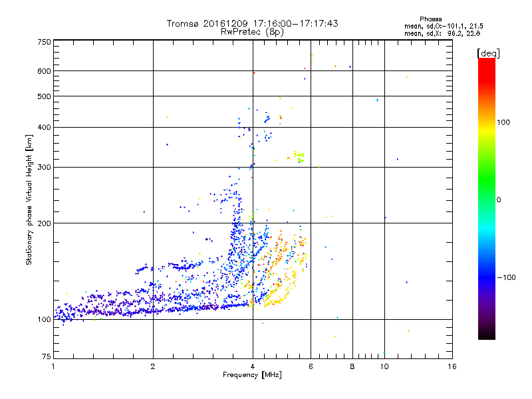The image size is (532, 399).
Task: Click the y-axis tick label '500'
Action: click(x=44, y=96)
